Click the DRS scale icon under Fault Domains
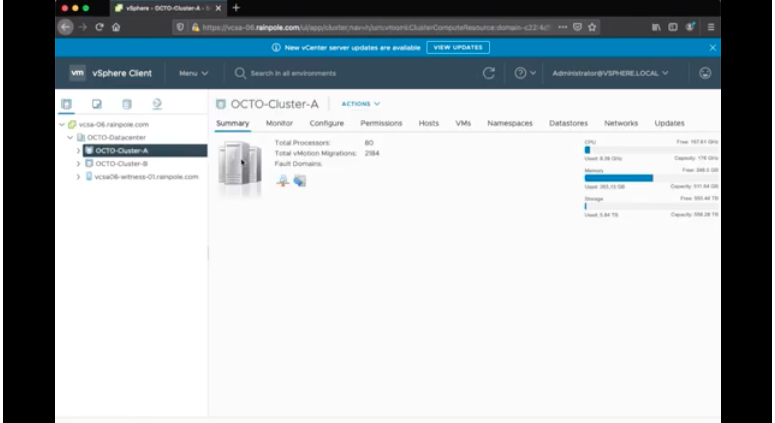 (283, 181)
